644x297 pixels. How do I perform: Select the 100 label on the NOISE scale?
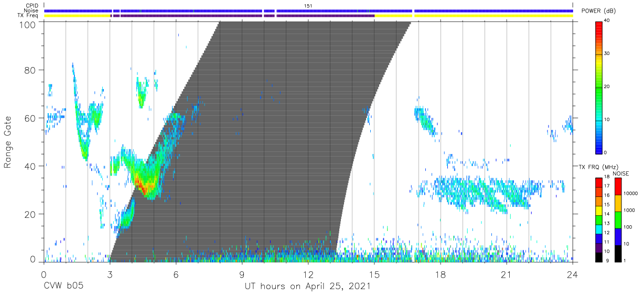tap(628, 227)
